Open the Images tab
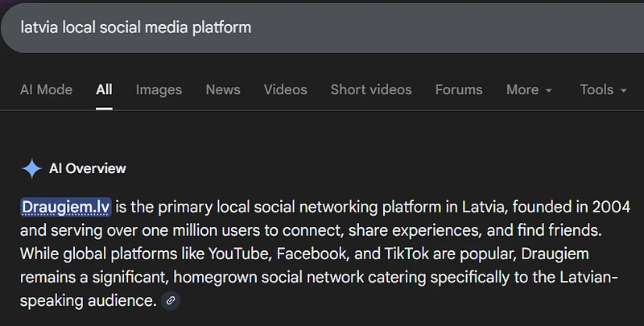644x326 pixels. click(x=159, y=89)
